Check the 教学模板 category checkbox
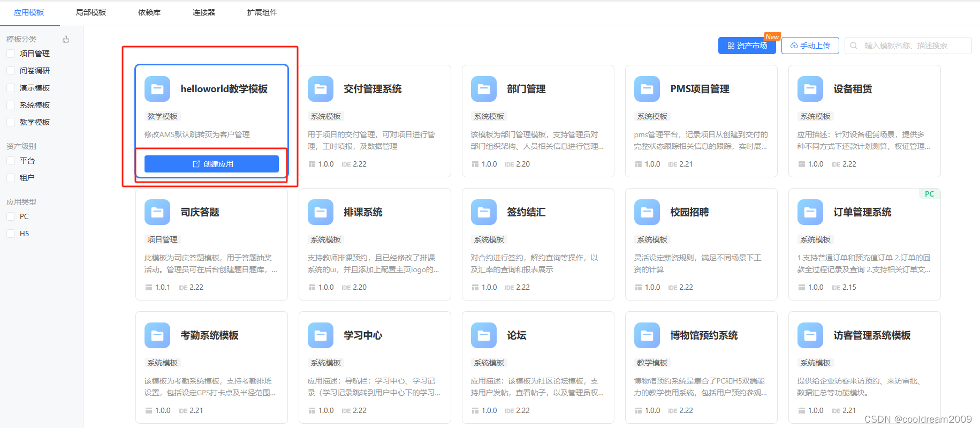This screenshot has width=980, height=428. (x=11, y=122)
